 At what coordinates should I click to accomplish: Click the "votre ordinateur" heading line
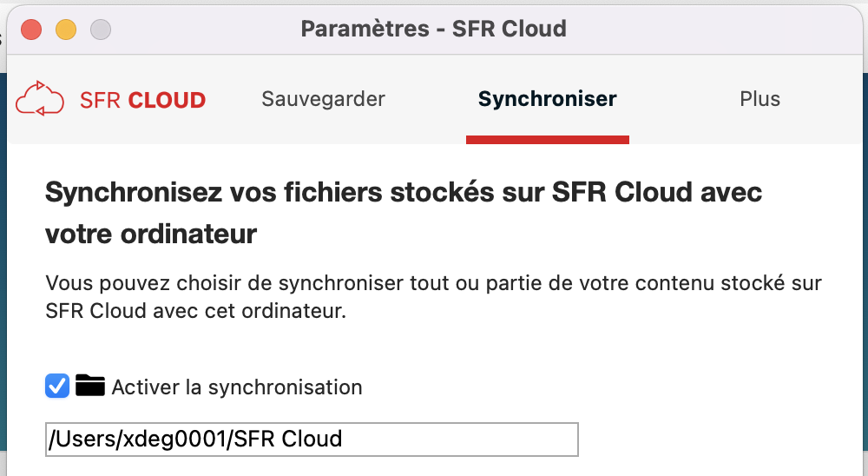(x=150, y=234)
